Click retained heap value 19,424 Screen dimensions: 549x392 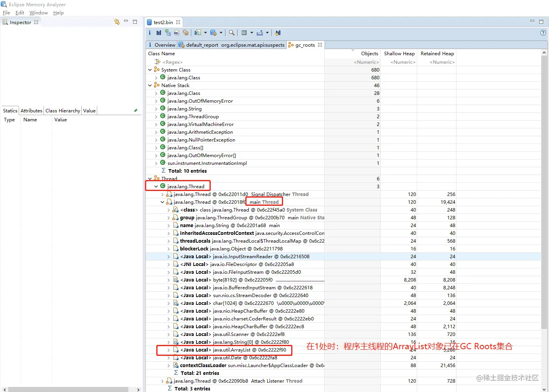coord(448,202)
